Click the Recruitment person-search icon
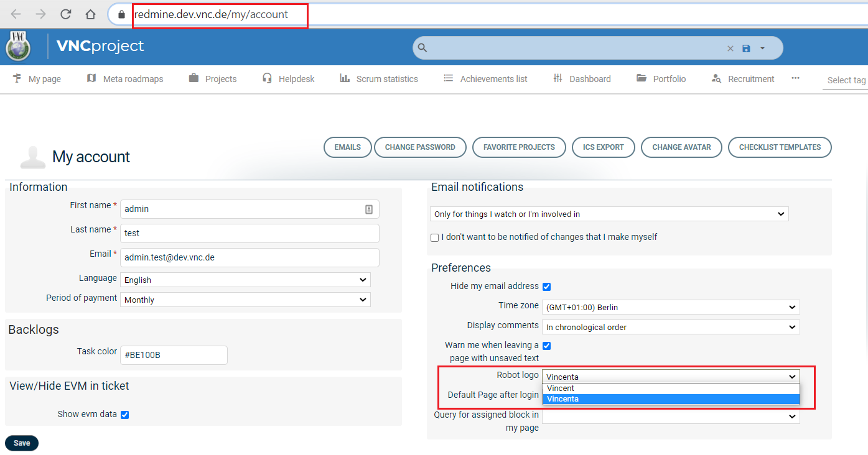 point(716,79)
